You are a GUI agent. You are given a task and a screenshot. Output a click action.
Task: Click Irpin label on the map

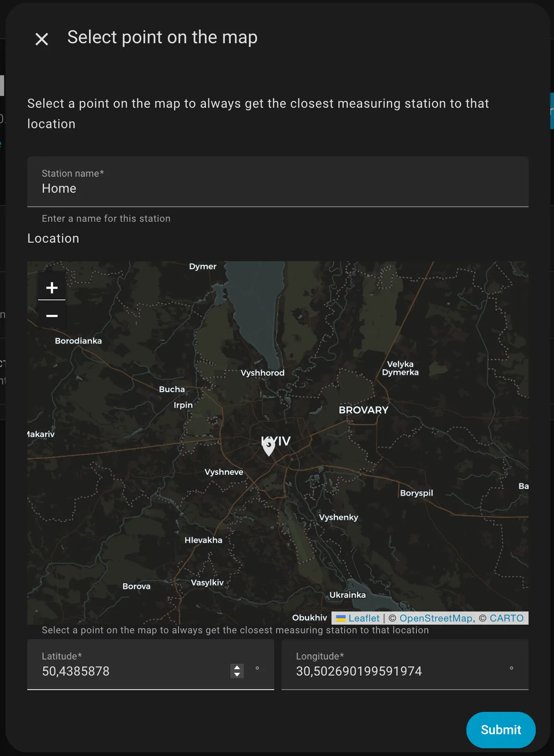(x=183, y=405)
